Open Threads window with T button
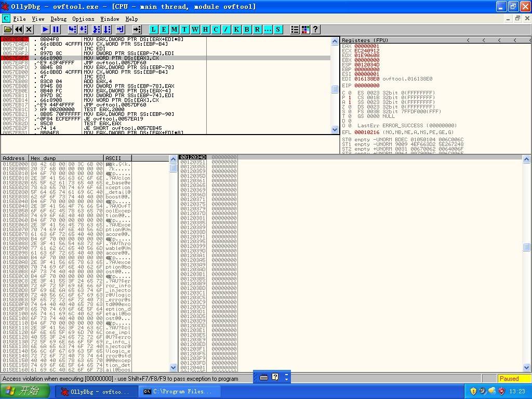532x399 pixels. click(x=184, y=30)
